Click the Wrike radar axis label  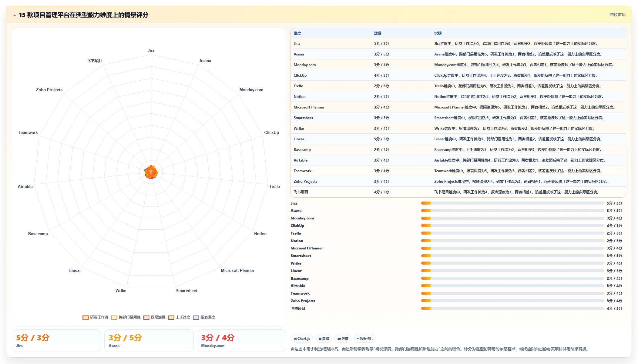point(121,291)
